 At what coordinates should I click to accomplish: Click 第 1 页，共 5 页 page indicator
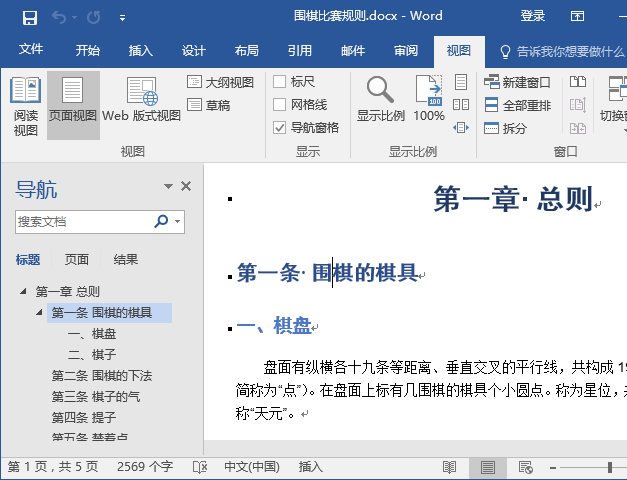(52, 467)
